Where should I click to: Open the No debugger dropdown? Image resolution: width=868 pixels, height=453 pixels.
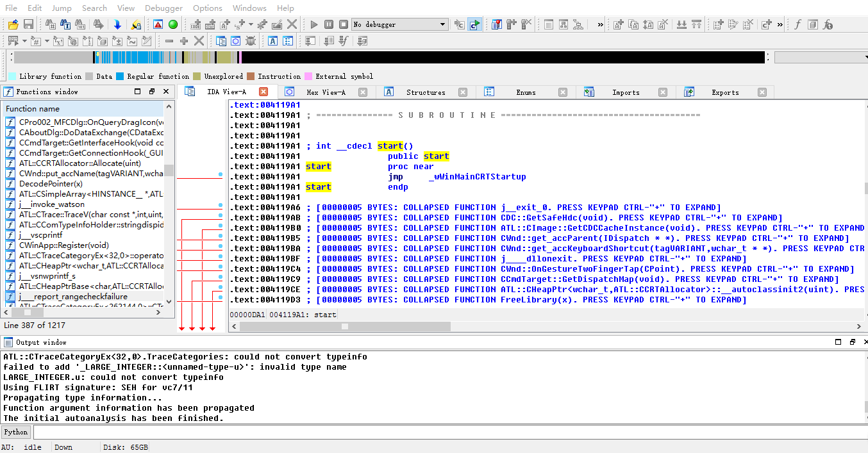(399, 24)
